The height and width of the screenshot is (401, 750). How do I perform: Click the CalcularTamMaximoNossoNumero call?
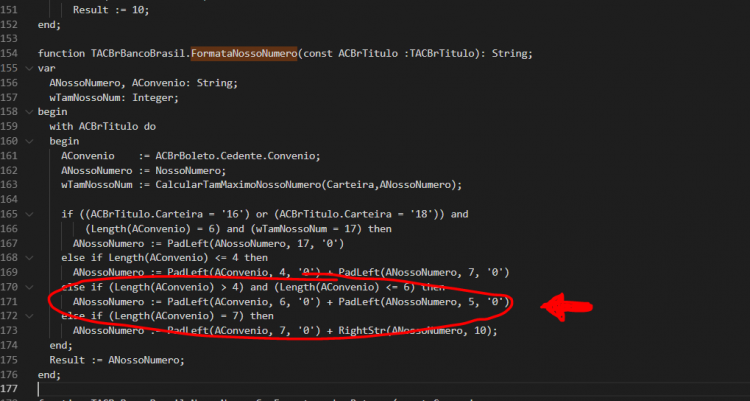click(x=309, y=185)
